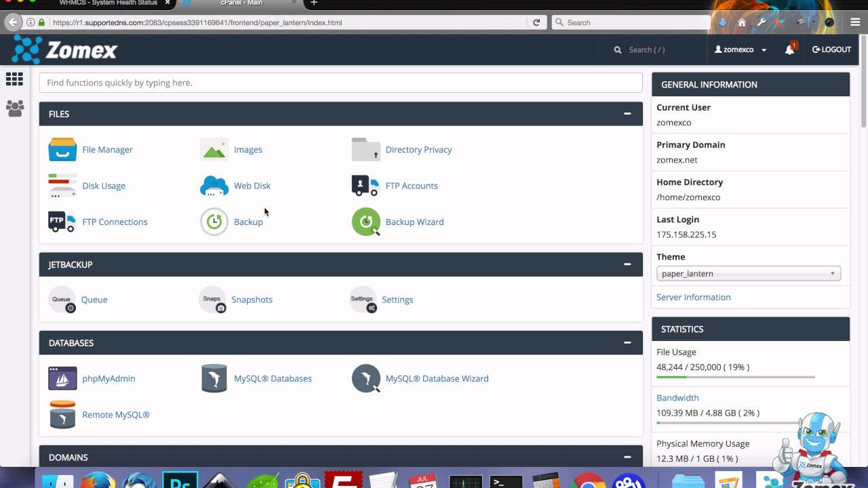
Task: Open the paper_lantern theme dropdown
Action: point(749,274)
